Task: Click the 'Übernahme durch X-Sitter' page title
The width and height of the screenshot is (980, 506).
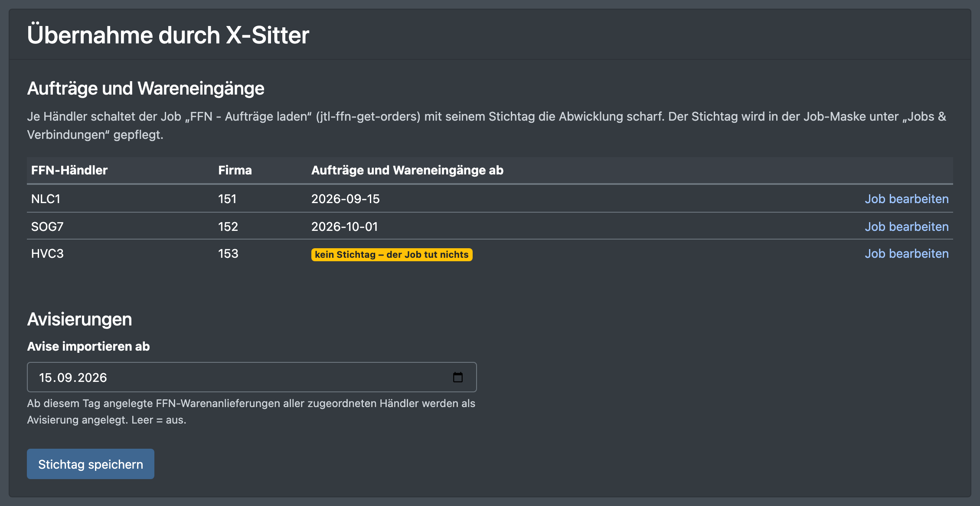Action: pos(168,35)
